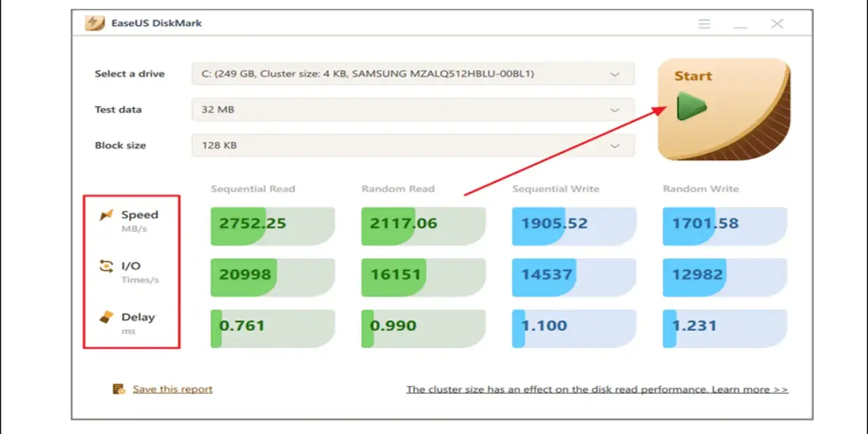868x434 pixels.
Task: Click the Sequential Read column header
Action: pyautogui.click(x=253, y=189)
